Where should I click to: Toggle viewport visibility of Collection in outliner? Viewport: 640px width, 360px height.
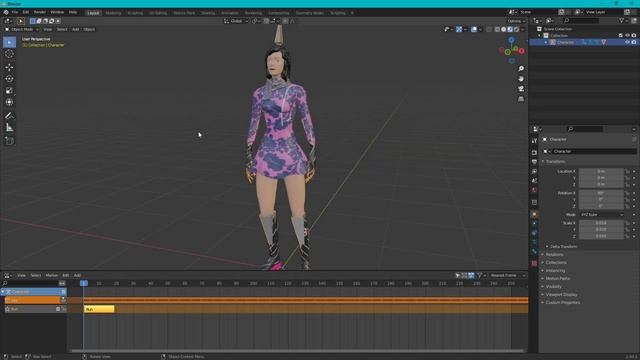click(627, 36)
